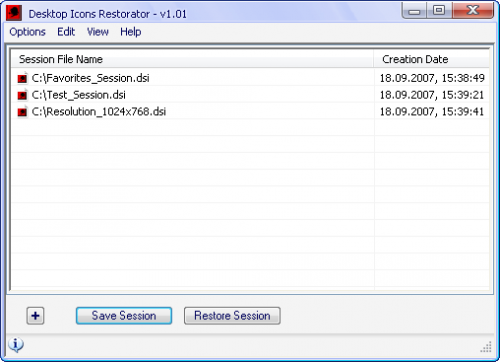This screenshot has width=500, height=362.
Task: Click creation date 18.09.2007, 15:39:21
Action: point(432,95)
